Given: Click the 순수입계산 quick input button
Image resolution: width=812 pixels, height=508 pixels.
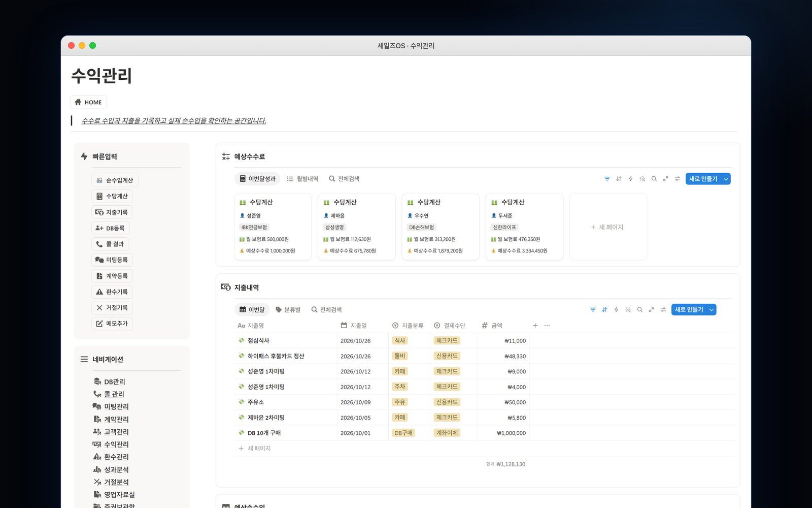Looking at the screenshot, I should coord(115,180).
